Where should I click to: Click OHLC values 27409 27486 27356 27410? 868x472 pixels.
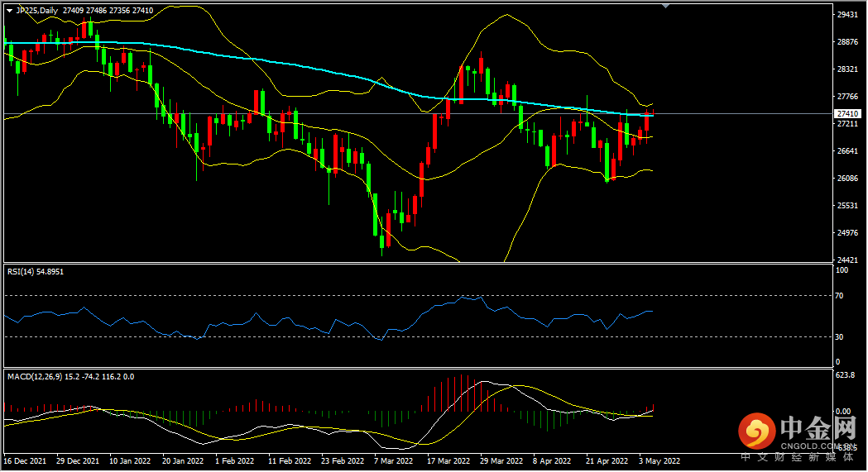click(x=108, y=11)
